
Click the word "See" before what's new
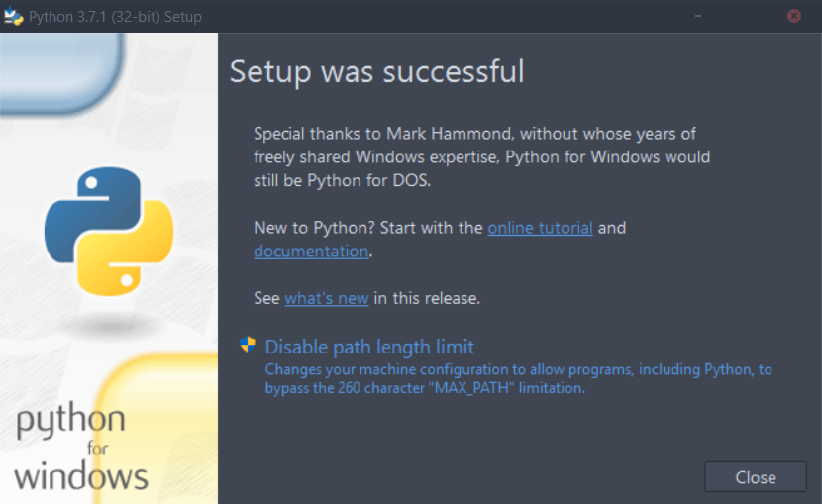point(266,298)
